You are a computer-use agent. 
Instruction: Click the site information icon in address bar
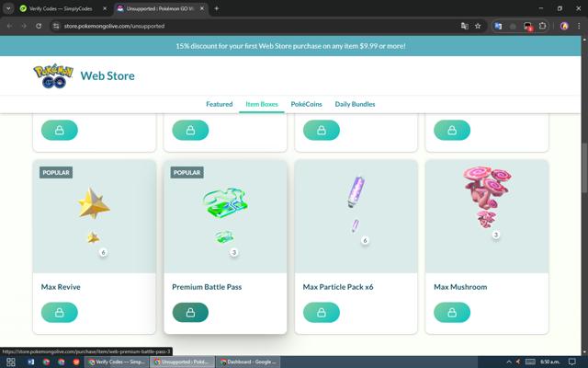coord(56,26)
